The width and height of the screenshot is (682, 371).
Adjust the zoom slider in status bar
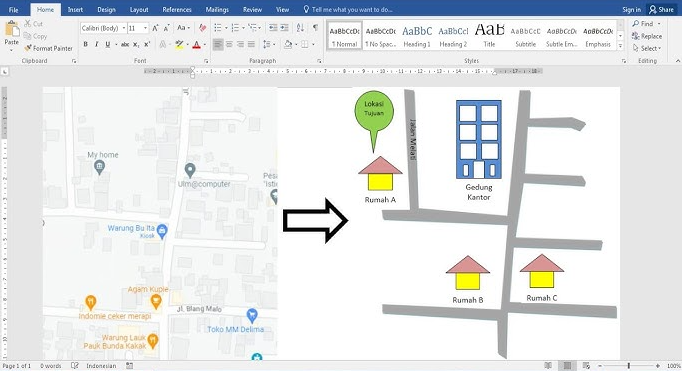(629, 366)
